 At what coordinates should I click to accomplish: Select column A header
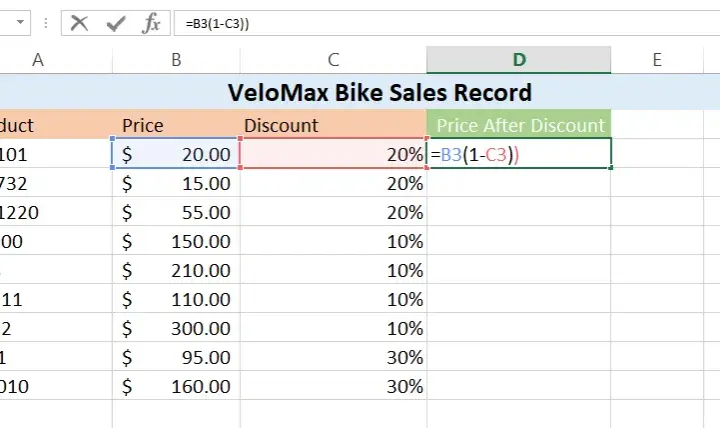pos(38,60)
